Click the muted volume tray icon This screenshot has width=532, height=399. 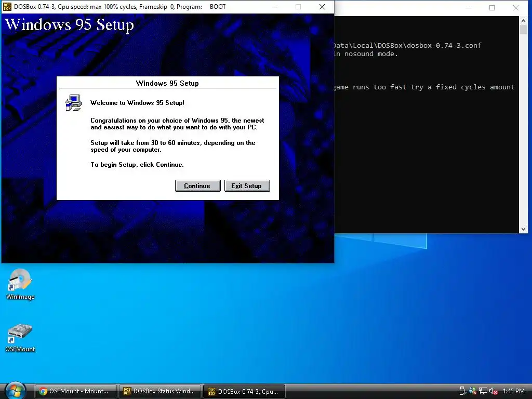point(493,391)
